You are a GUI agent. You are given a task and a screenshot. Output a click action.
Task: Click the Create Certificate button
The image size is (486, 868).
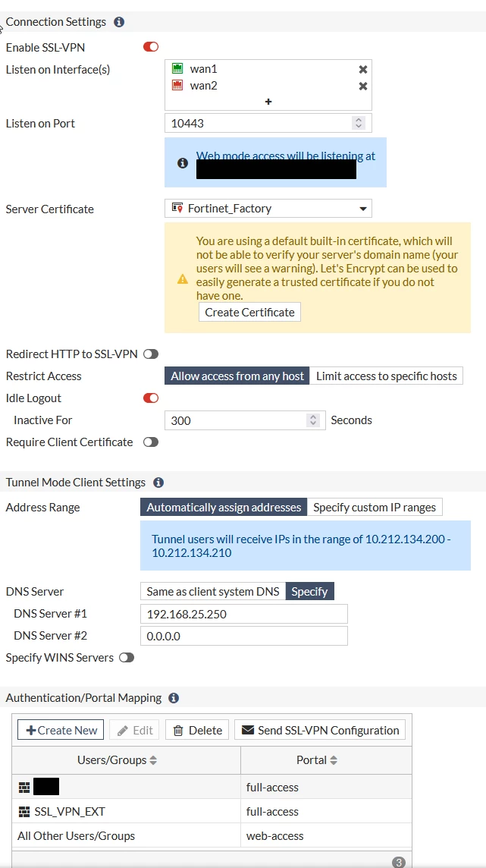click(x=250, y=312)
